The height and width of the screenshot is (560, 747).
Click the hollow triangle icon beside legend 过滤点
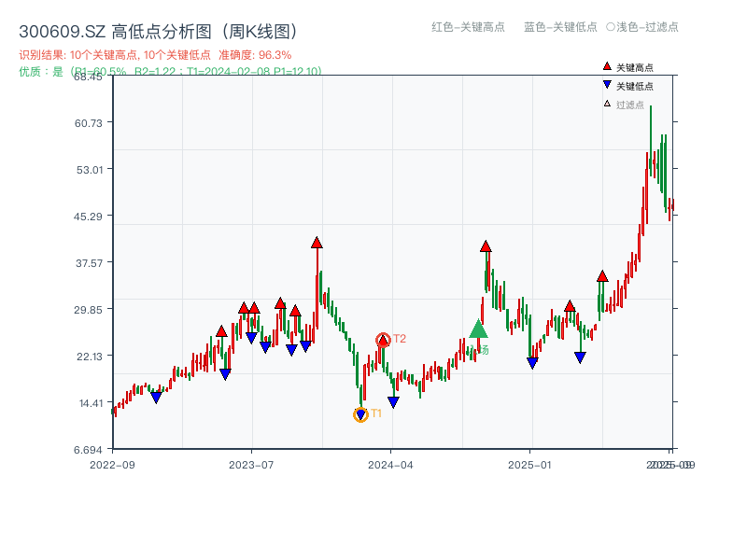coord(607,104)
